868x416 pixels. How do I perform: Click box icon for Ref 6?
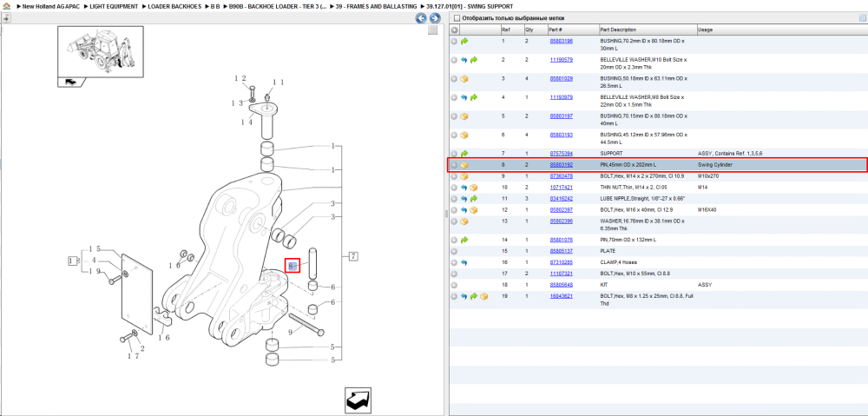(x=464, y=135)
